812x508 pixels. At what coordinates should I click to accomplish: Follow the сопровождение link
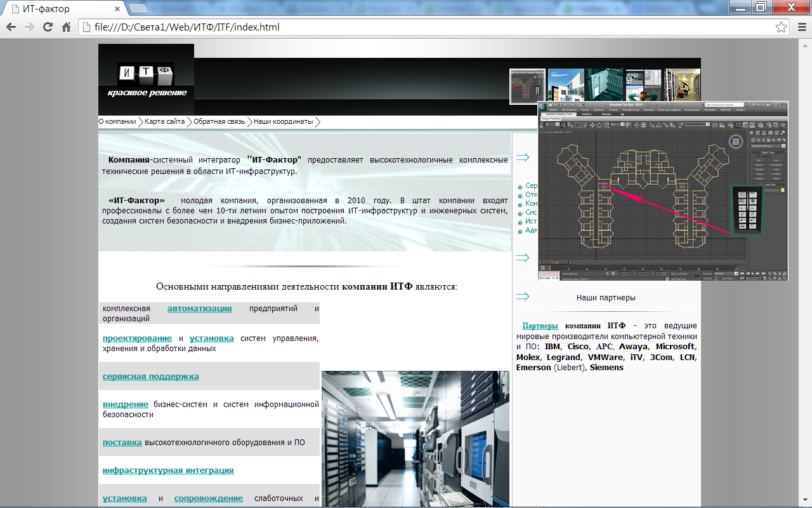tap(209, 498)
